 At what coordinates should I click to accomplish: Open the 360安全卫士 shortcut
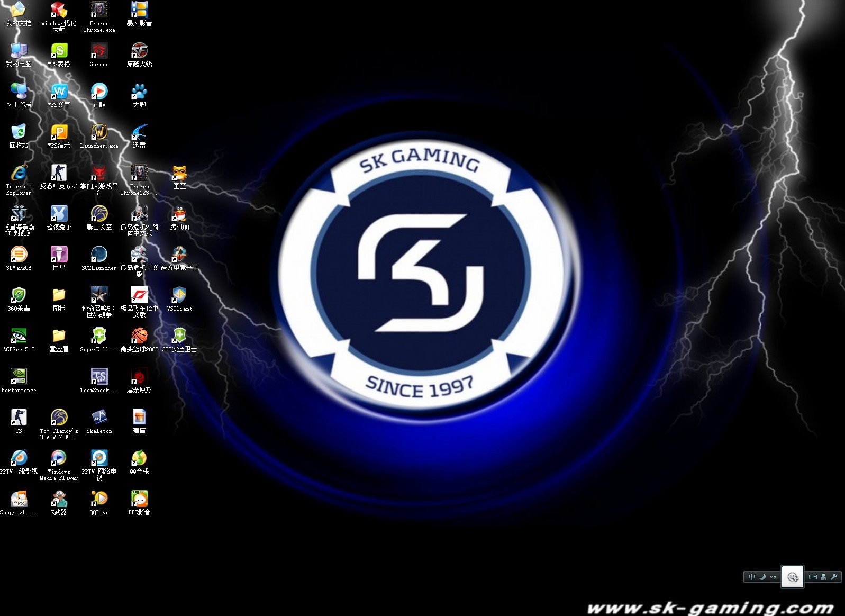click(x=179, y=336)
